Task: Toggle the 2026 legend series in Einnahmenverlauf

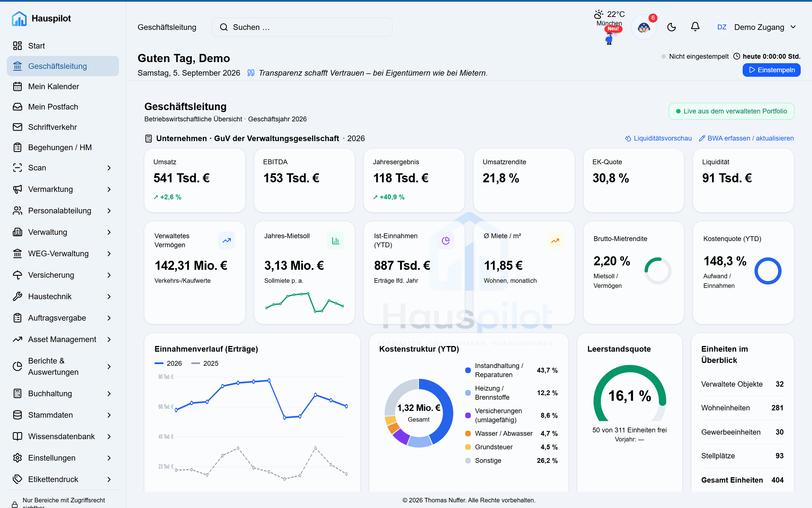Action: [x=168, y=363]
